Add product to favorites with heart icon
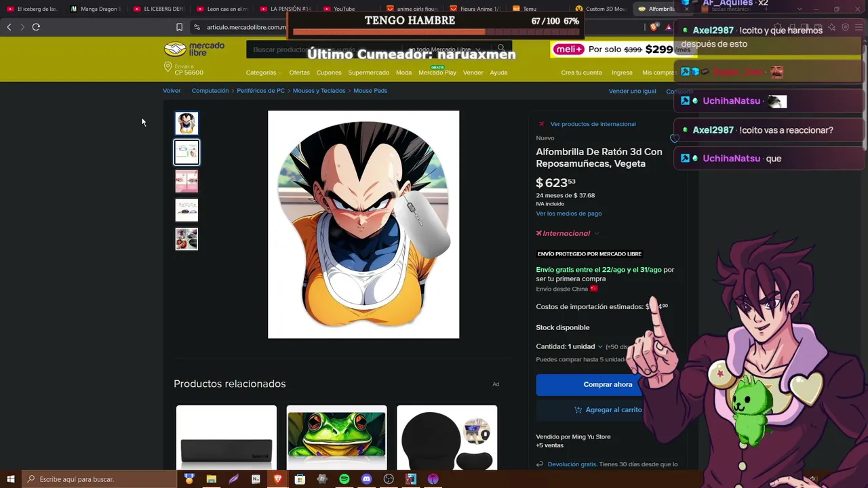Image resolution: width=868 pixels, height=488 pixels. coord(674,138)
